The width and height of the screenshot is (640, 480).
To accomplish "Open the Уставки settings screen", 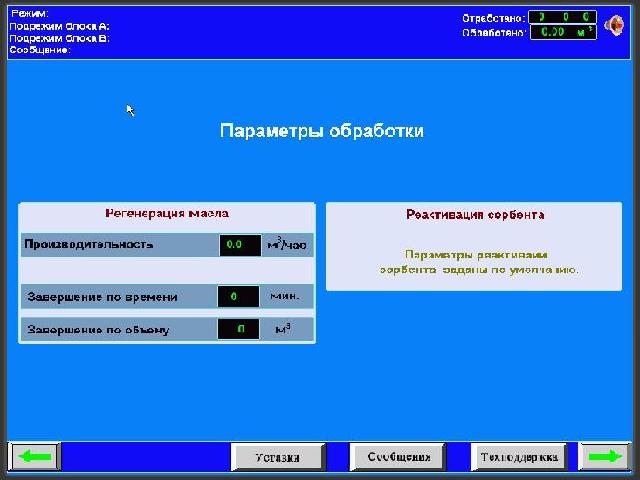I will point(278,457).
